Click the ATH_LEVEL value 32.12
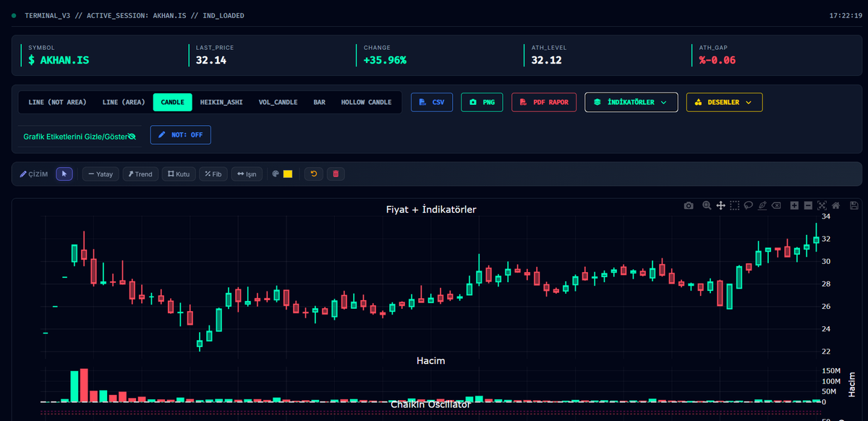 [x=547, y=60]
